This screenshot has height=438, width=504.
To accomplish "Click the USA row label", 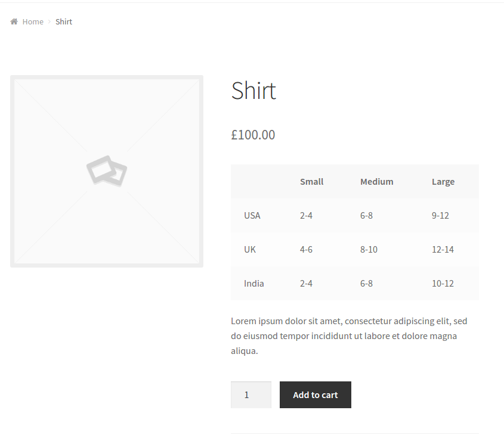I will coord(252,216).
